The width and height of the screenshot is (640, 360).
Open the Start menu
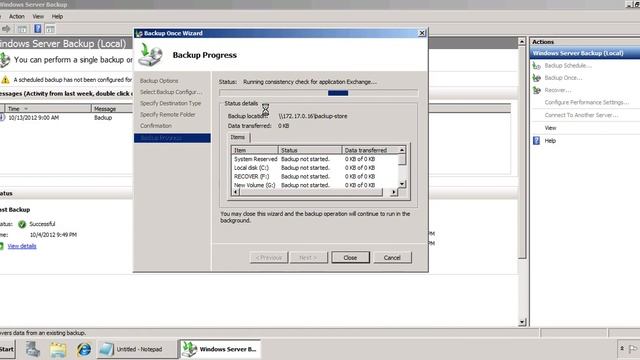point(7,349)
